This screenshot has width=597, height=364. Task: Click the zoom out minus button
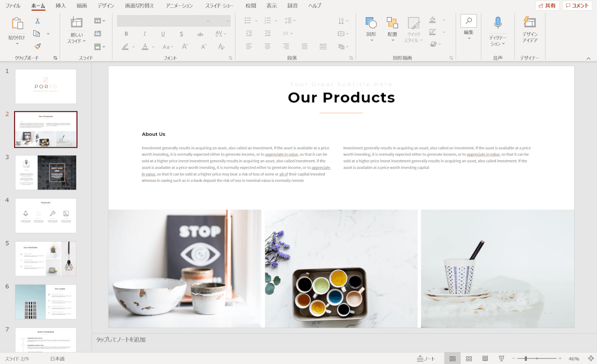tap(513, 359)
